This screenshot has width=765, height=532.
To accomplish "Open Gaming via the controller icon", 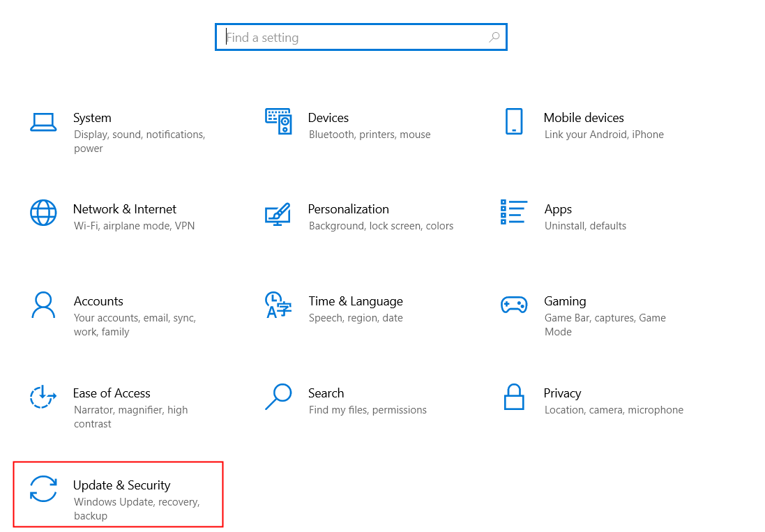I will 514,305.
